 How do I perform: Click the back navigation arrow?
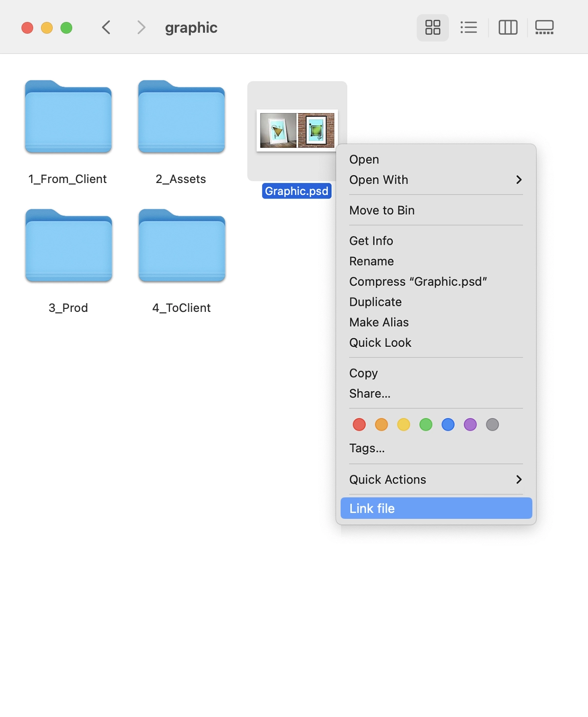[x=106, y=27]
